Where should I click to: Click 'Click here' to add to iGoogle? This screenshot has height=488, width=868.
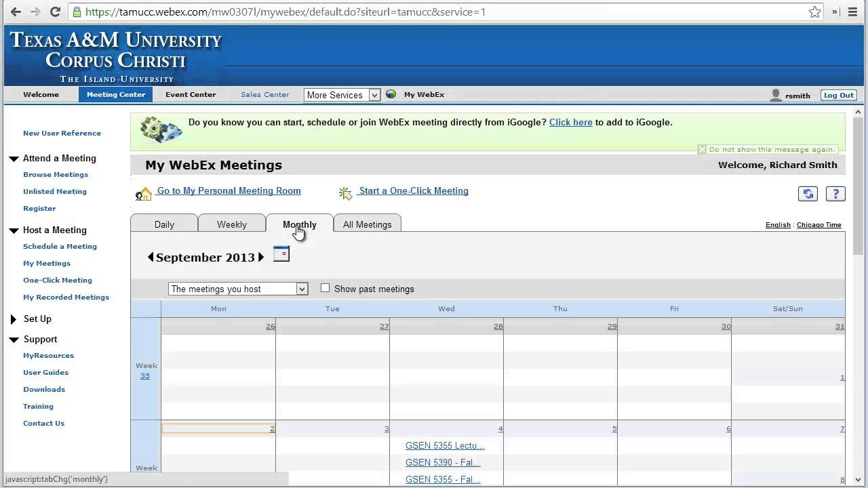coord(570,123)
